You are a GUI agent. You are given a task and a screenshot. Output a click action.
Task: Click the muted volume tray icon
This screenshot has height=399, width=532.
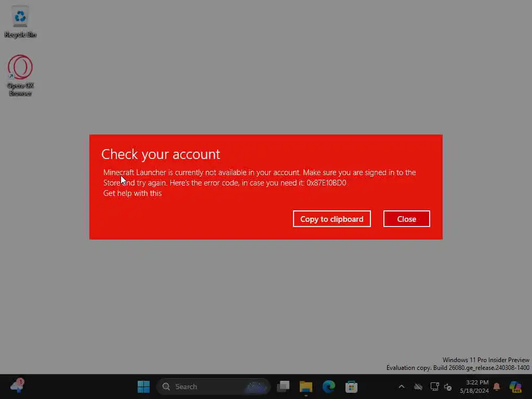coord(448,387)
